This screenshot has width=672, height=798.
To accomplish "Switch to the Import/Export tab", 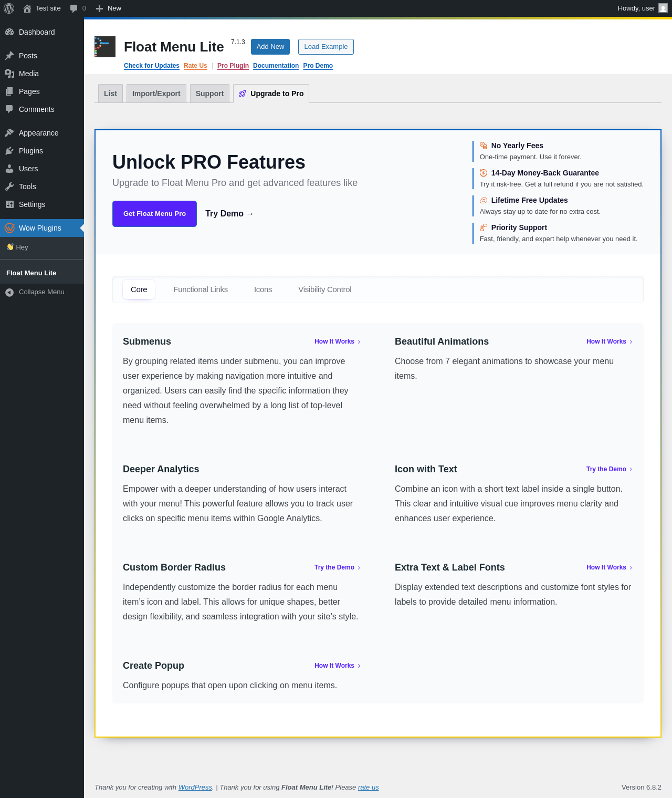I will coord(156,94).
